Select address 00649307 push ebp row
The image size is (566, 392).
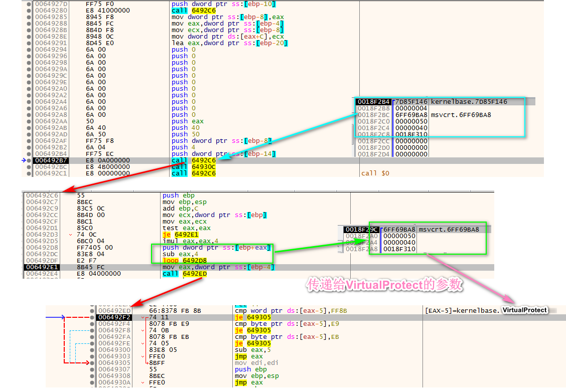[x=114, y=369]
